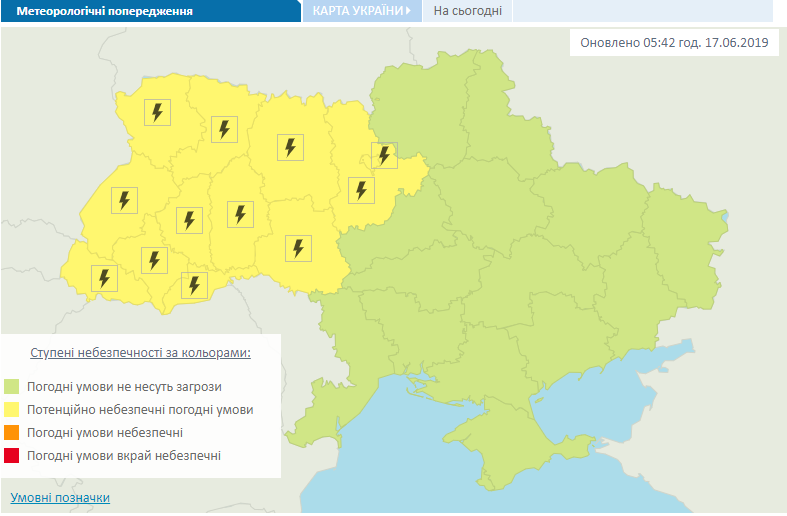This screenshot has width=787, height=516.
Task: Open the lightning warning in Kyiv oblast
Action: point(361,190)
